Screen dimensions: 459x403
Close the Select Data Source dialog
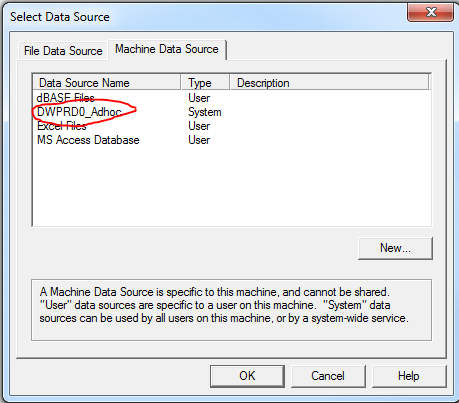430,12
